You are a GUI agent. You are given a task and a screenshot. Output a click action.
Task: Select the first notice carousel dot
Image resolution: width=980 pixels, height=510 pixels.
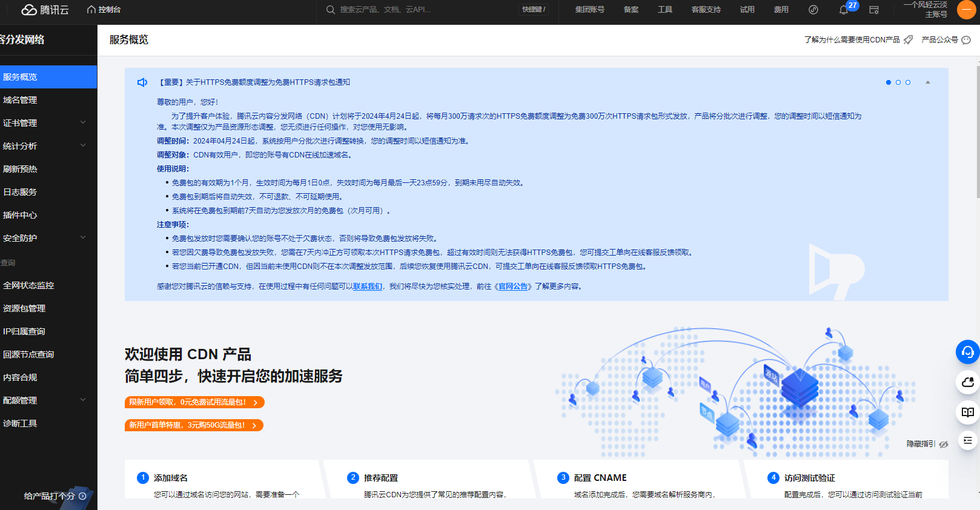click(x=889, y=82)
